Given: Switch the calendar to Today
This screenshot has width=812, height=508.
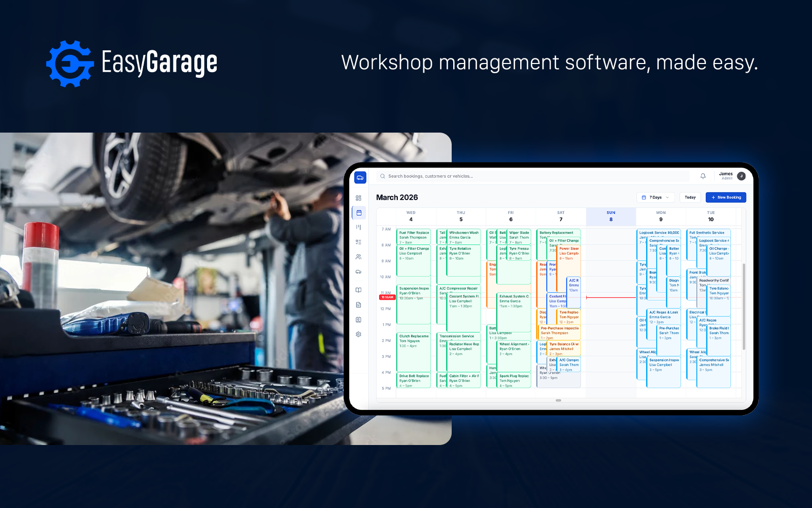Looking at the screenshot, I should pyautogui.click(x=690, y=197).
